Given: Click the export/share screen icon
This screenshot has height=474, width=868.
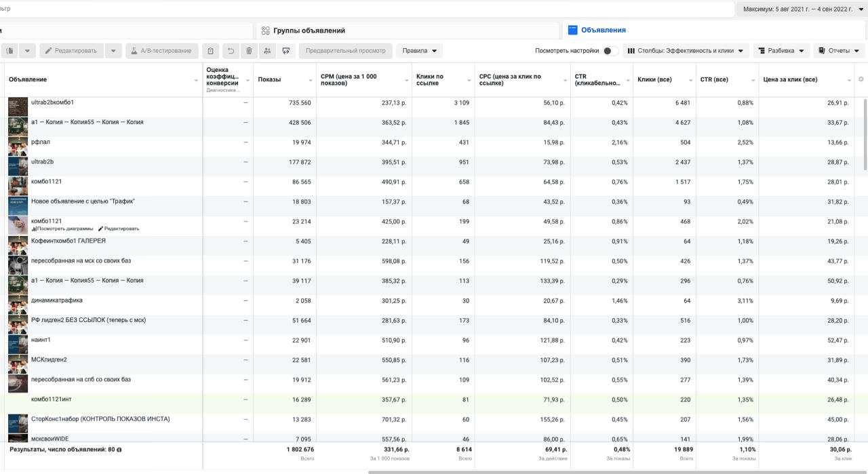Looking at the screenshot, I should [286, 51].
